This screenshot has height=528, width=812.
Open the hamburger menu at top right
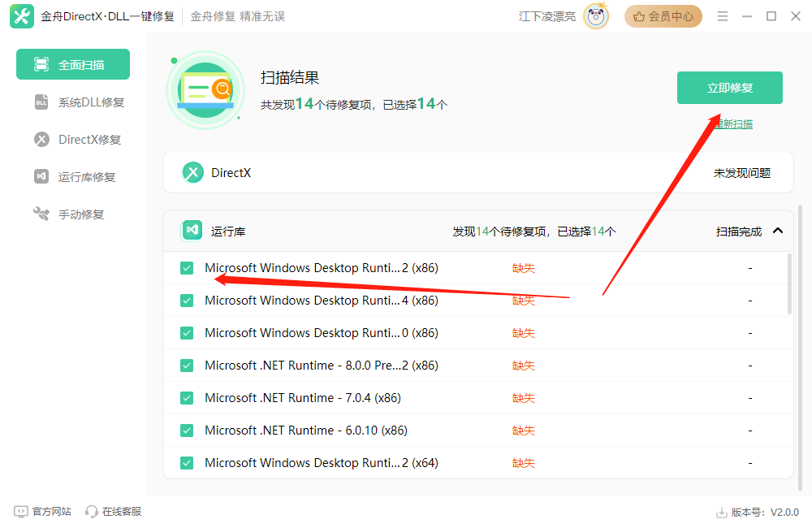click(722, 15)
